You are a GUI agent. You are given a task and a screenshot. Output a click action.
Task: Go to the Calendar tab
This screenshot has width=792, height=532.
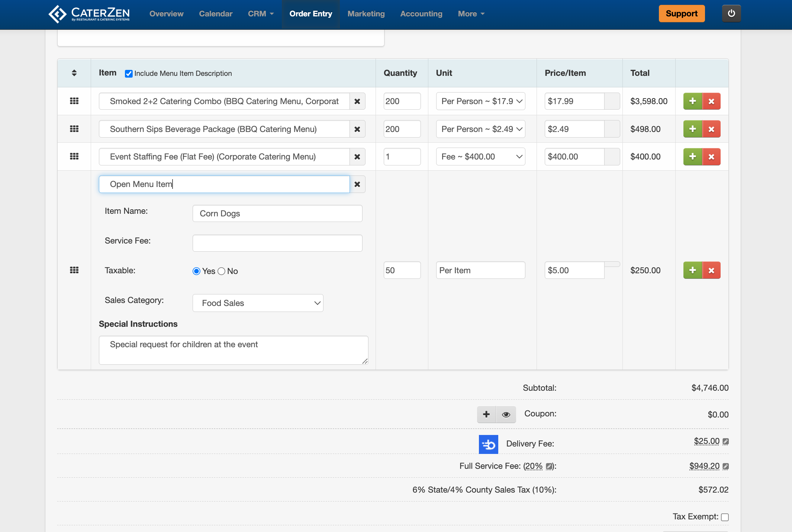215,14
